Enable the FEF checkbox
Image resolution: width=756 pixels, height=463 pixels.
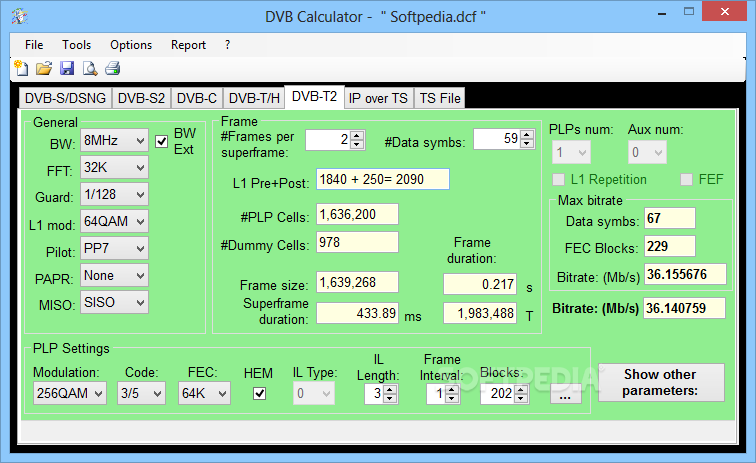coord(687,179)
